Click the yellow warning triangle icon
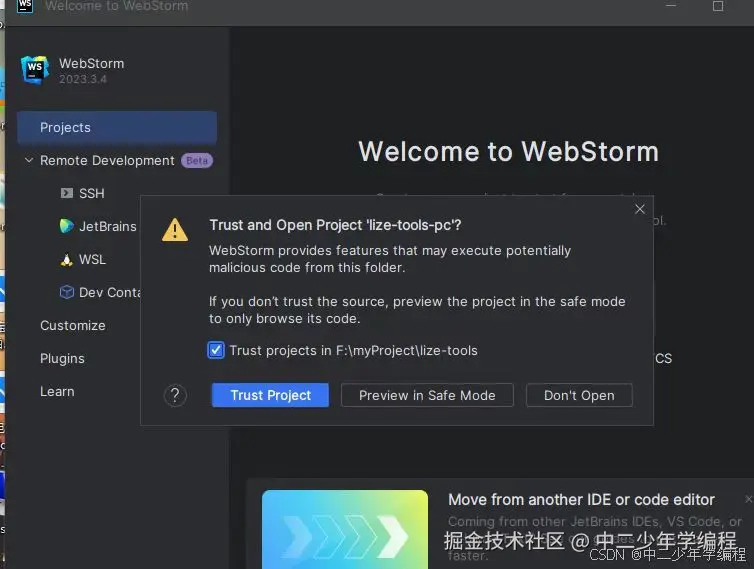The image size is (754, 569). click(175, 230)
